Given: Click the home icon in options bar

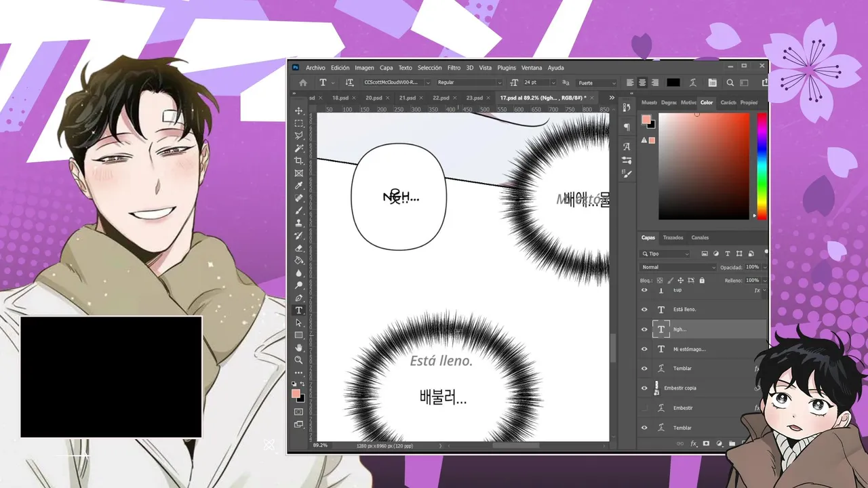Looking at the screenshot, I should (x=302, y=83).
